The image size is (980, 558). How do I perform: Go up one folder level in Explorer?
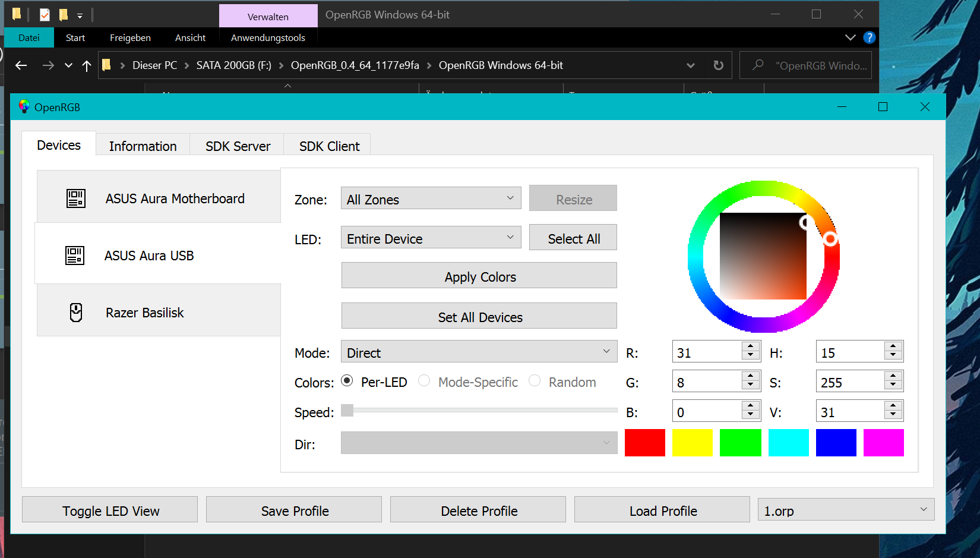coord(87,65)
